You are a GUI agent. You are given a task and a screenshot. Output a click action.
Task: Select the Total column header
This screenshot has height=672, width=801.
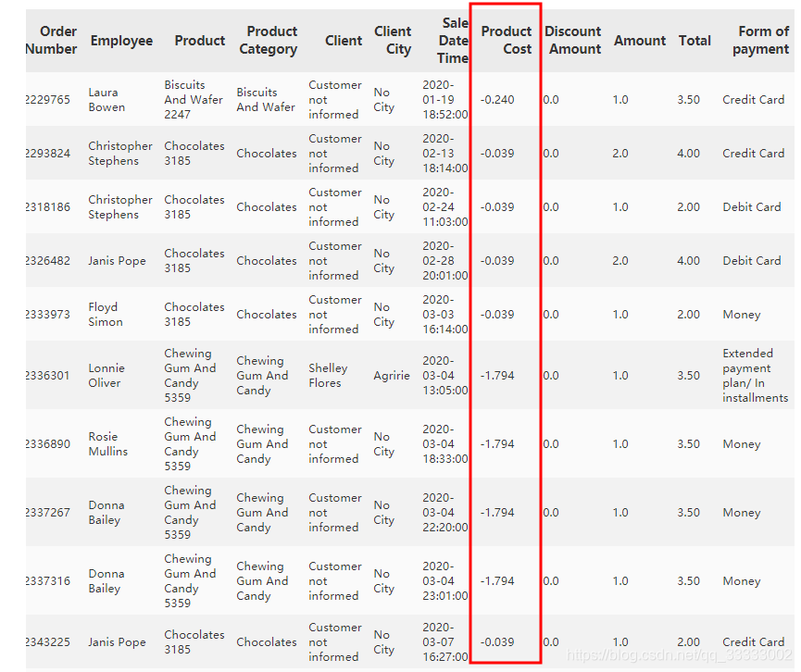(695, 41)
